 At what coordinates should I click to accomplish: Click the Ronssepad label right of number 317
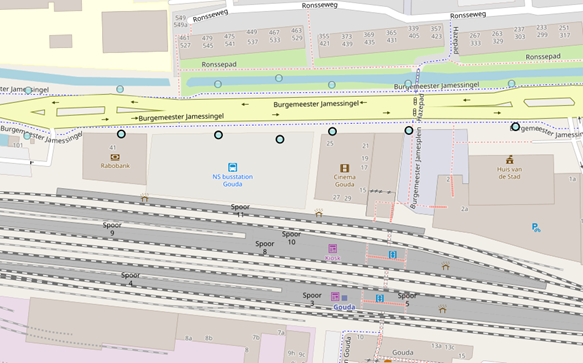[543, 57]
